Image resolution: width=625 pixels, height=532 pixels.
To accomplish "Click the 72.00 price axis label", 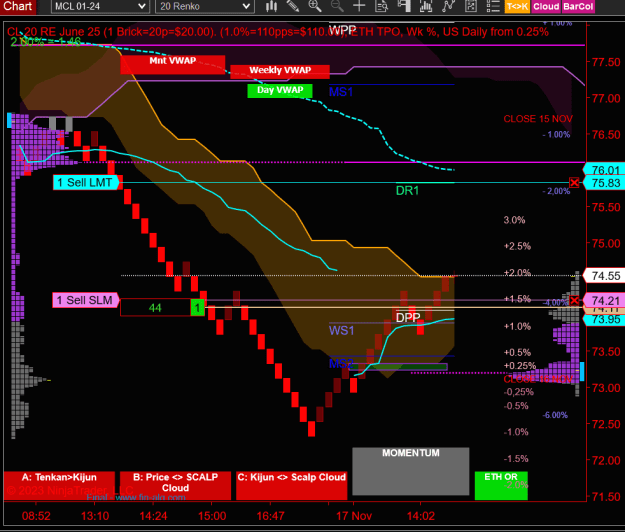I will click(x=606, y=460).
